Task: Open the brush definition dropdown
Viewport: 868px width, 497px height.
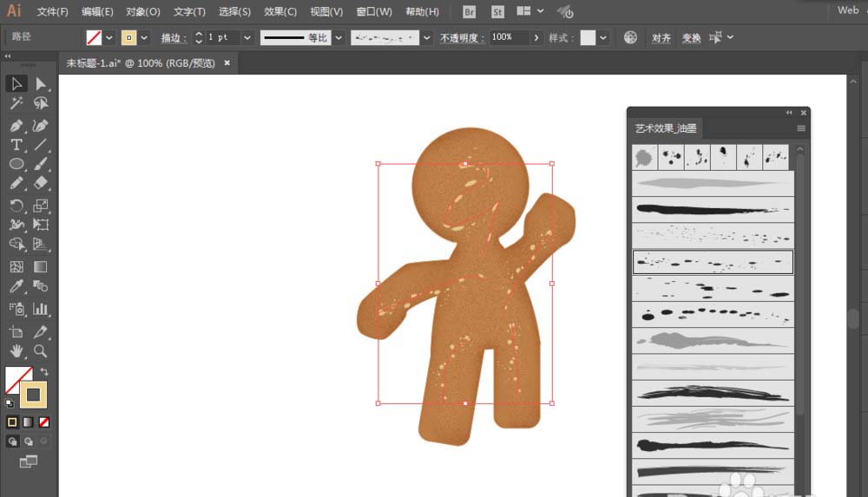Action: 426,37
